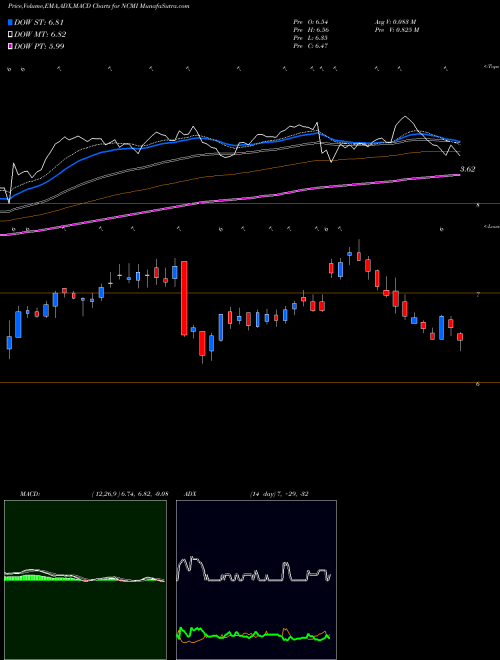Click the previous close value 'Pre C: 6.47'
Viewport: 500px width, 660px height.
311,46
